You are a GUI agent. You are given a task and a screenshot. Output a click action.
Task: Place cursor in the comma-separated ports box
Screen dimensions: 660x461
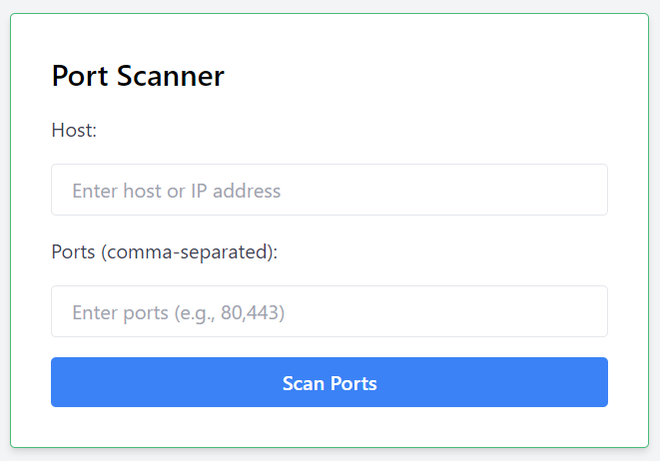coord(329,312)
